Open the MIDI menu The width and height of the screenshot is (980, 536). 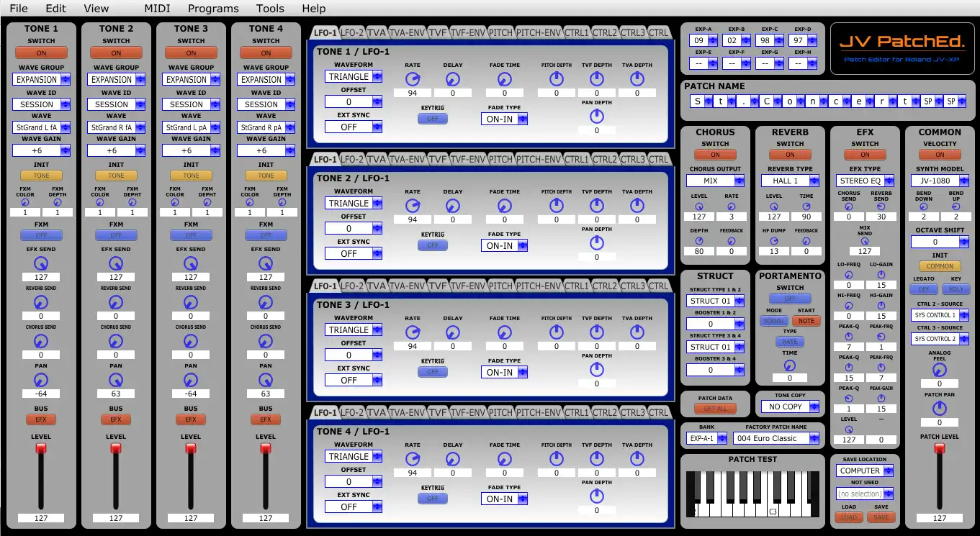point(158,9)
